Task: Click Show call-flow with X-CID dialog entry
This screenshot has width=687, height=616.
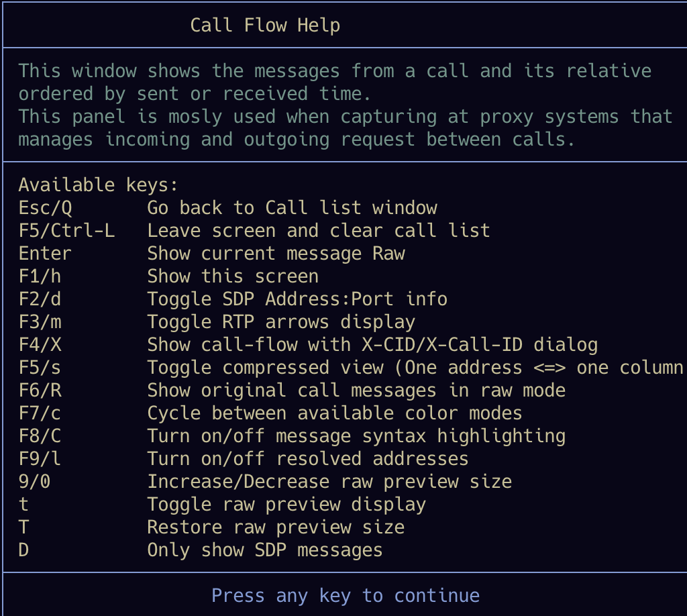Action: click(x=372, y=345)
